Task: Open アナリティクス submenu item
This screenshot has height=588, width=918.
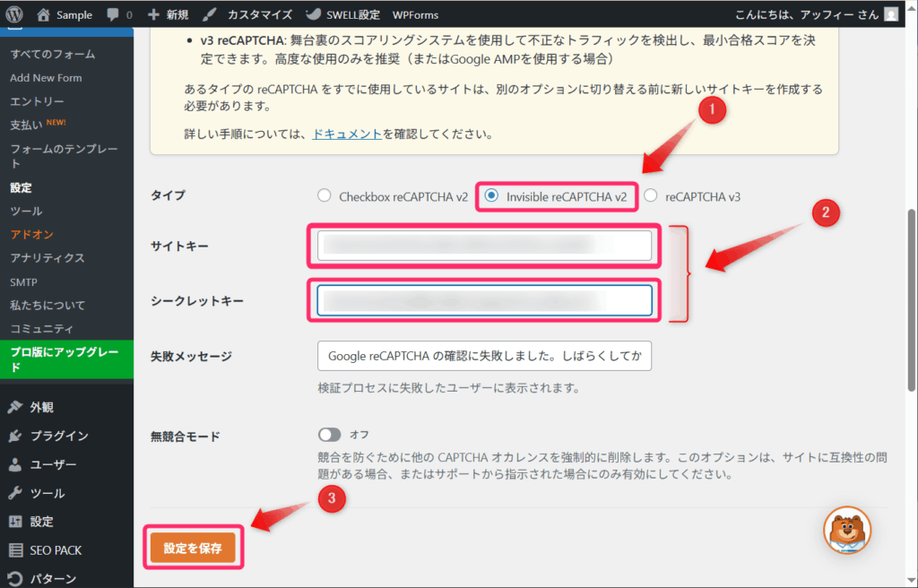Action: click(47, 257)
